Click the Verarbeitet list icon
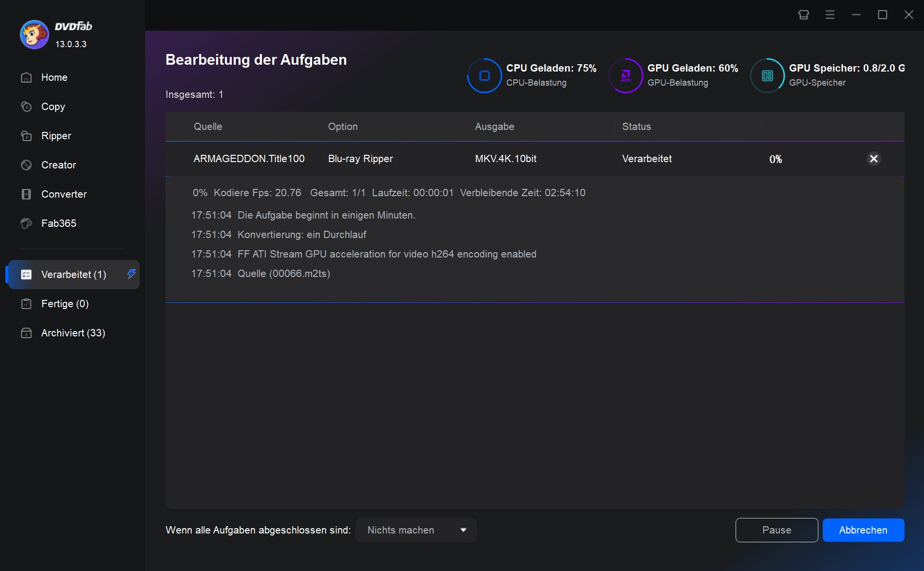The height and width of the screenshot is (571, 924). pos(26,275)
